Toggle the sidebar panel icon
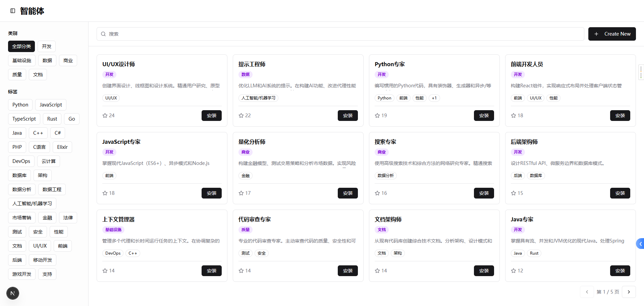The height and width of the screenshot is (306, 644). pyautogui.click(x=13, y=11)
